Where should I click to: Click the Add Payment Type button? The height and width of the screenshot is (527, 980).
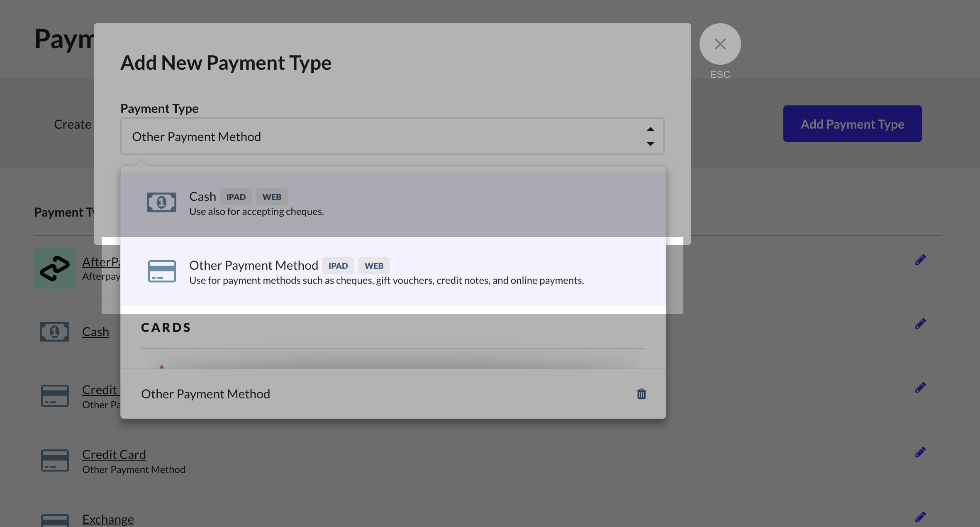(x=852, y=124)
